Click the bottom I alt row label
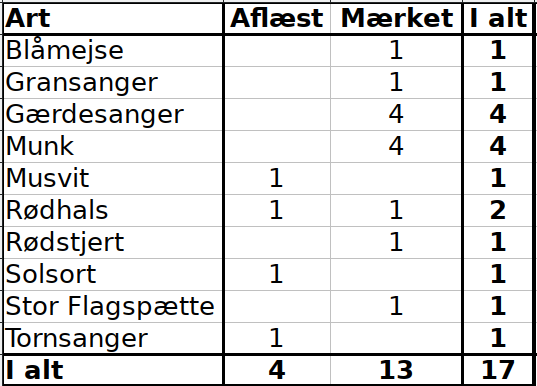The image size is (537, 386). (113, 370)
